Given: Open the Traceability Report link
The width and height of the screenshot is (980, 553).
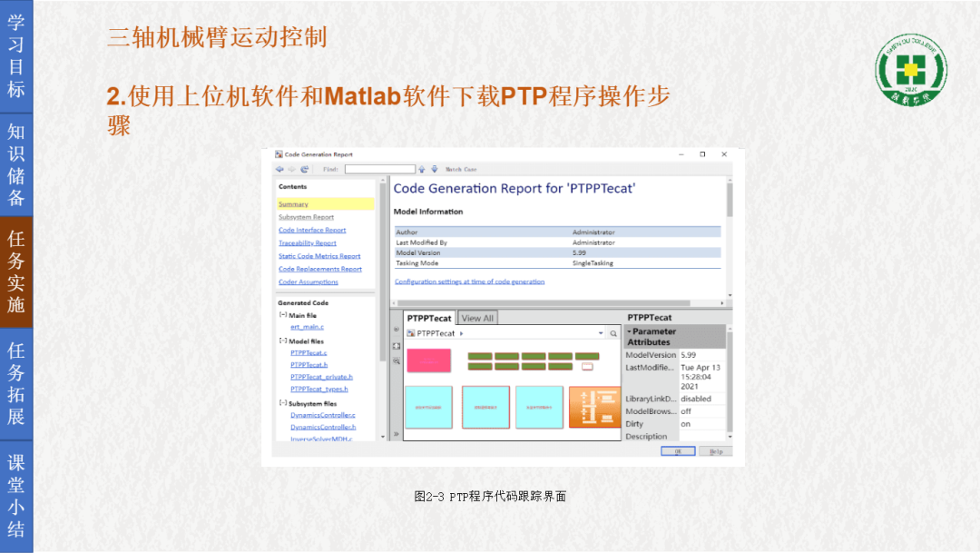Looking at the screenshot, I should click(308, 242).
